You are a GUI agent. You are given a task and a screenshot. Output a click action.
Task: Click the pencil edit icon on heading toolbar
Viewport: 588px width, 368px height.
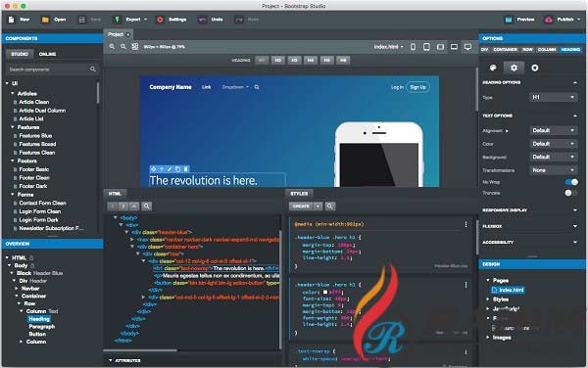coord(170,169)
